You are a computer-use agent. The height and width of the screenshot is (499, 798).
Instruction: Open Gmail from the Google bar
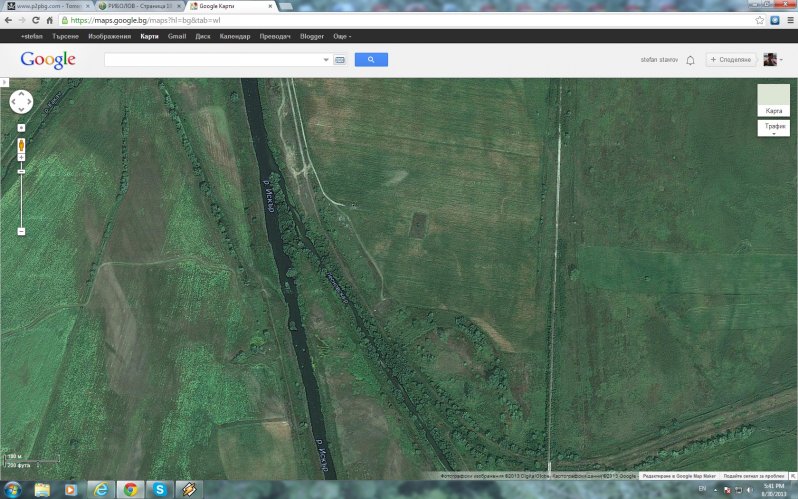[177, 36]
